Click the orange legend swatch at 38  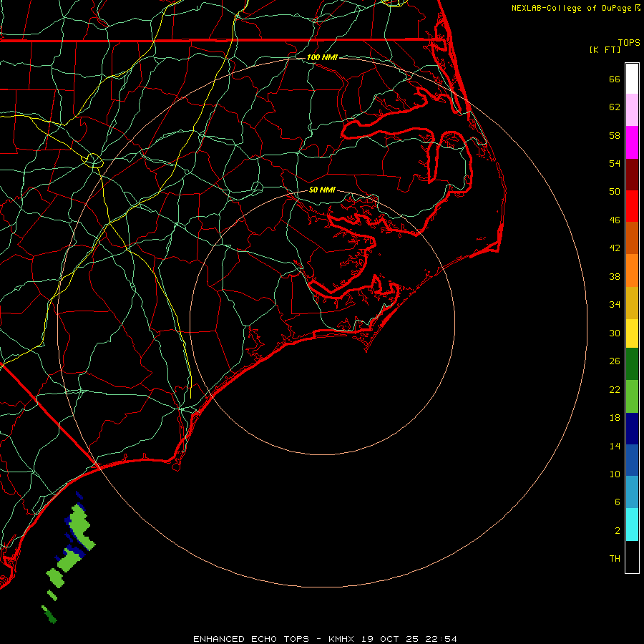tap(632, 270)
